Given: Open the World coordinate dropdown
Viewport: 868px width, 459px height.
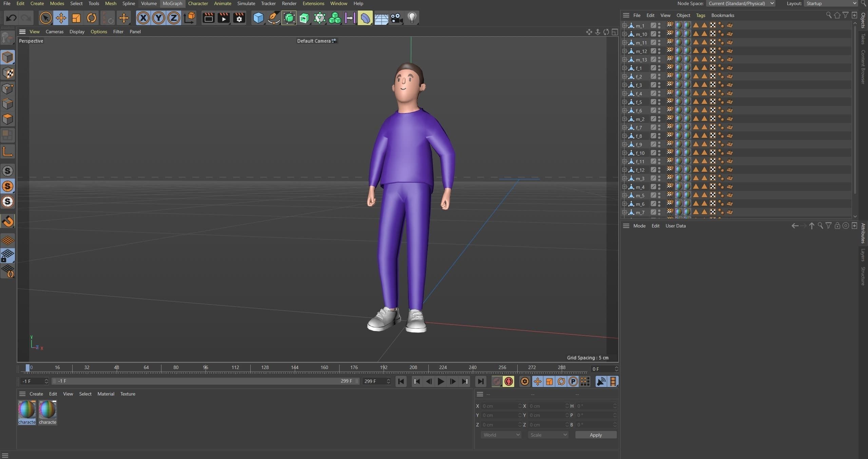Looking at the screenshot, I should point(501,435).
